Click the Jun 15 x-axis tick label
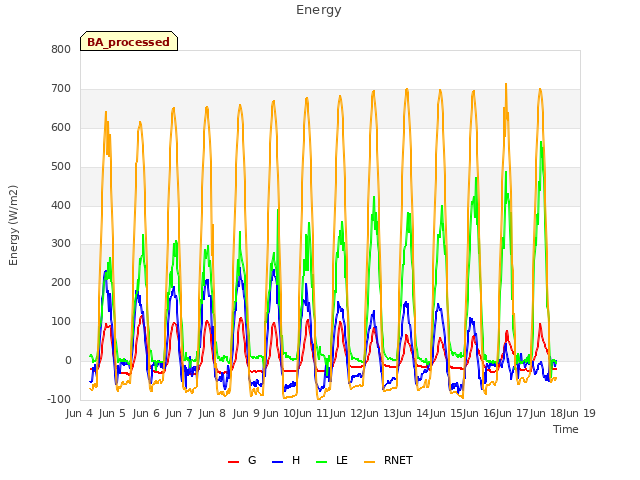Screen dimensions: 640x480 point(446,413)
